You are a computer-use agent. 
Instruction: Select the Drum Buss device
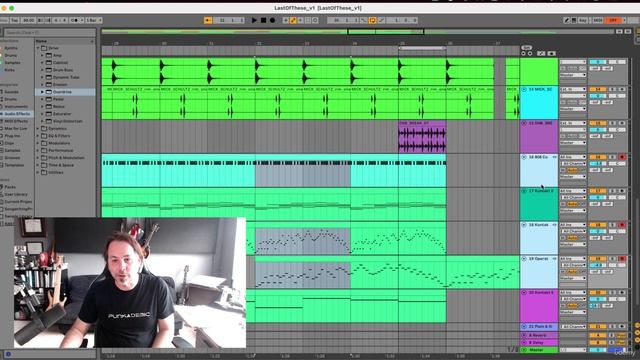tap(63, 70)
